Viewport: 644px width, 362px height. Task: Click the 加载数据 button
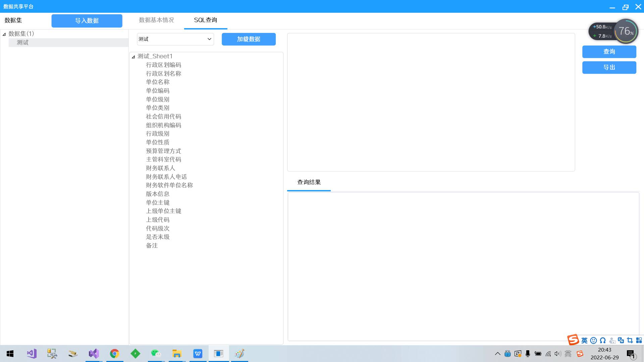[x=249, y=39]
